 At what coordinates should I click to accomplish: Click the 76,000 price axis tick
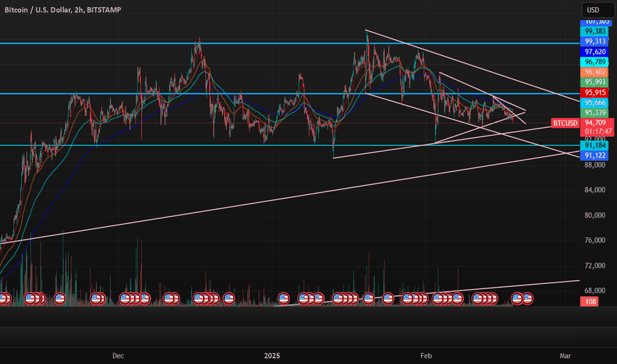(x=594, y=240)
